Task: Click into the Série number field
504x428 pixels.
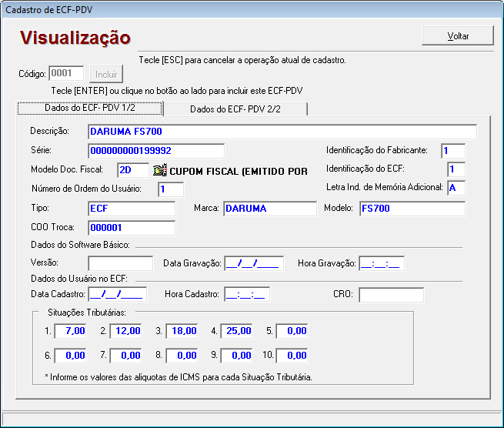Action: pyautogui.click(x=155, y=151)
